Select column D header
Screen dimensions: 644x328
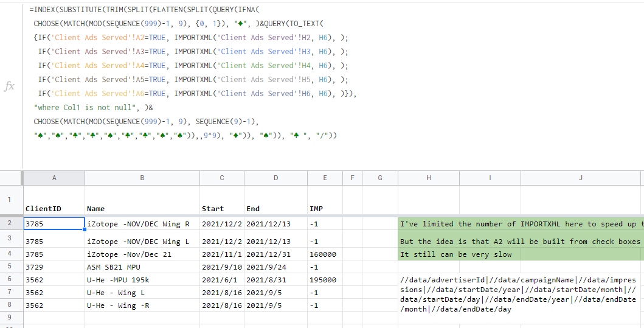pos(275,178)
